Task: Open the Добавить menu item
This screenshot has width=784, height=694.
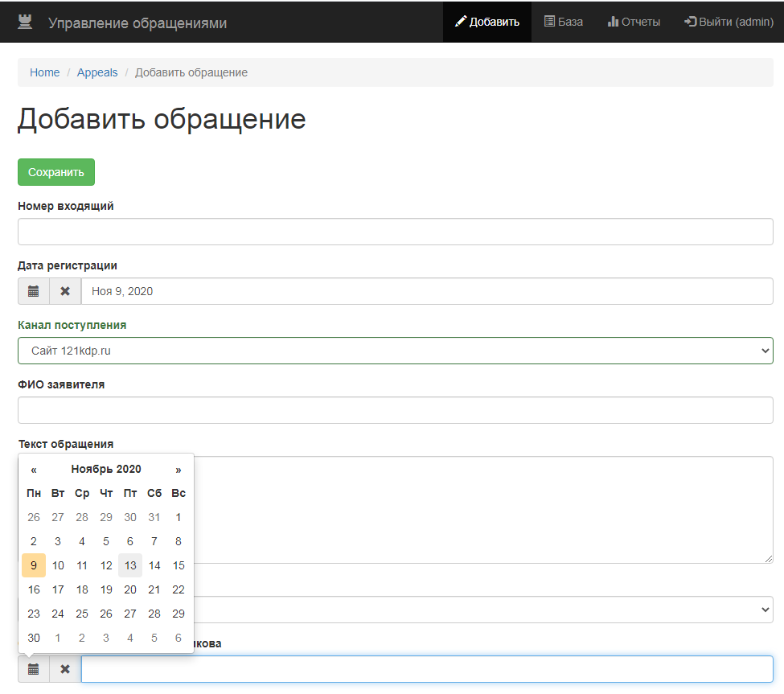Action: pos(487,22)
